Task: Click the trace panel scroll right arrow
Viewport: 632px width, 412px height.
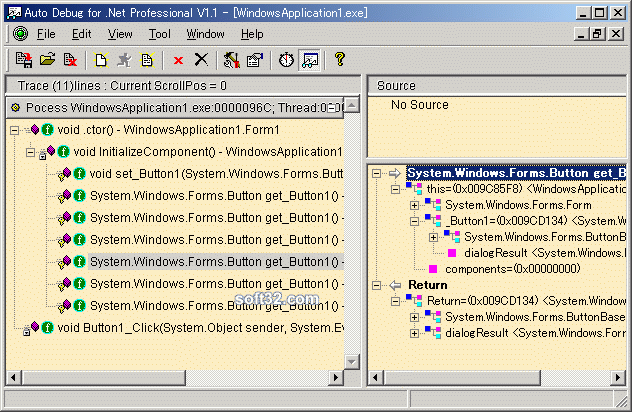Action: click(x=335, y=378)
